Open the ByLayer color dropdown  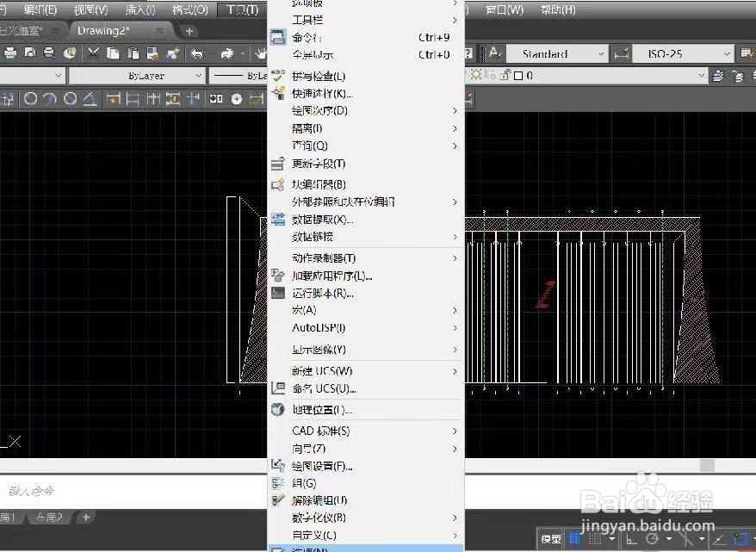coord(198,75)
